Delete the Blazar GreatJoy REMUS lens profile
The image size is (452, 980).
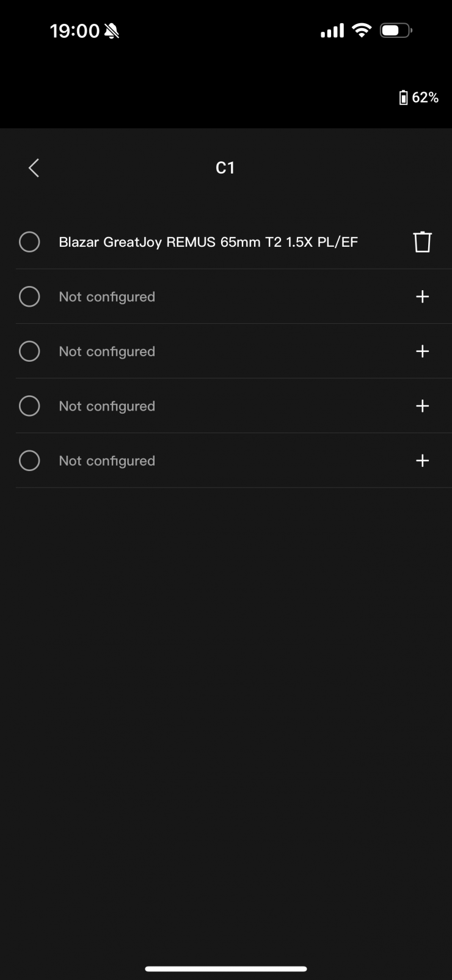pyautogui.click(x=422, y=242)
